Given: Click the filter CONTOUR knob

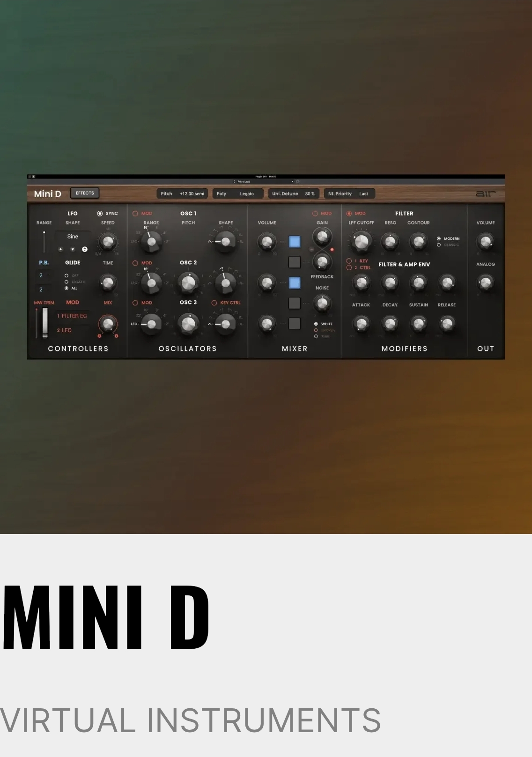Looking at the screenshot, I should [x=418, y=242].
